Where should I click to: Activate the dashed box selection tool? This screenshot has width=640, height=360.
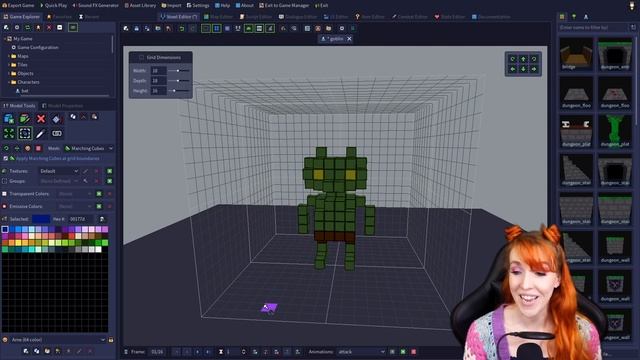click(x=24, y=133)
